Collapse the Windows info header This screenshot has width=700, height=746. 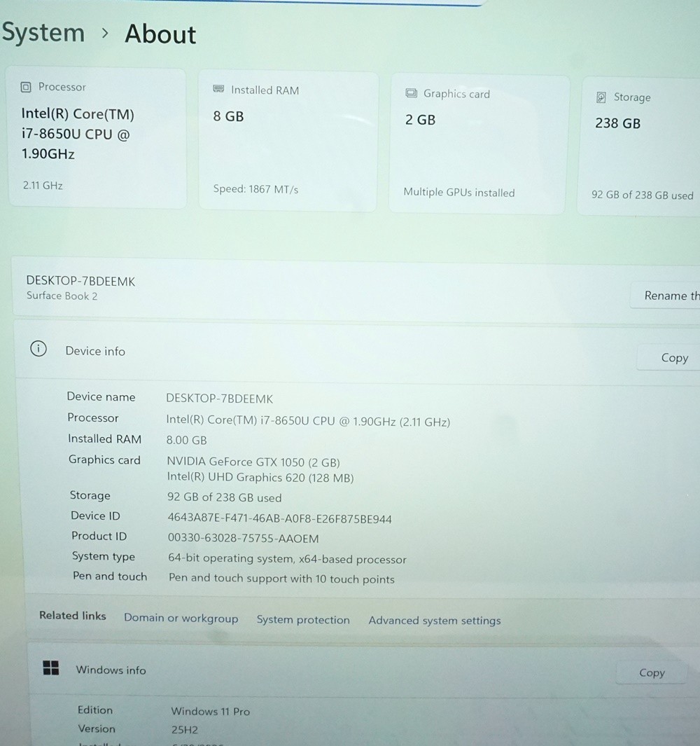click(x=364, y=671)
